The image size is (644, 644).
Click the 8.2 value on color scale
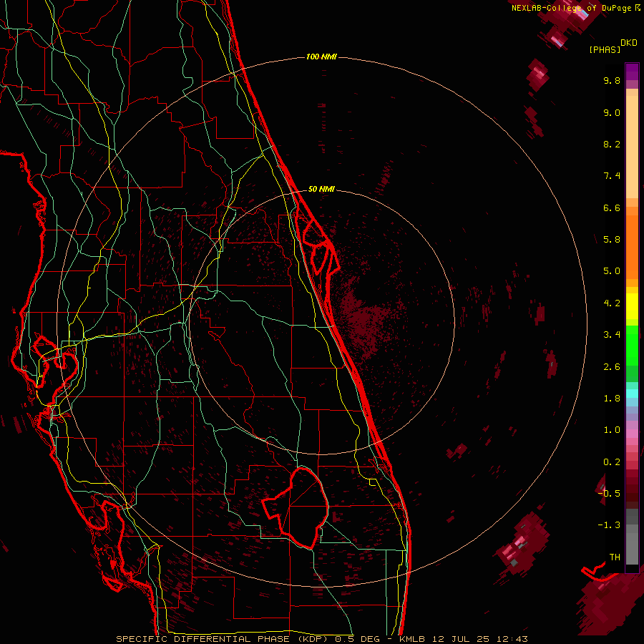[612, 144]
